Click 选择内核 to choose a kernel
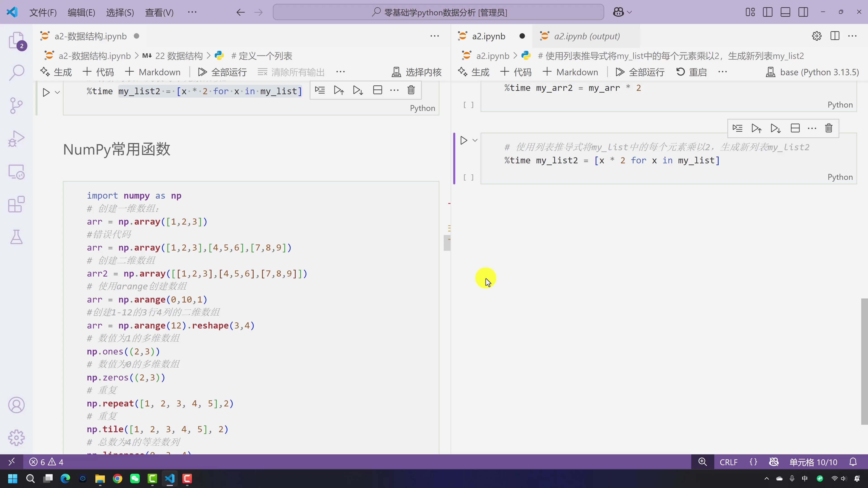 point(416,72)
